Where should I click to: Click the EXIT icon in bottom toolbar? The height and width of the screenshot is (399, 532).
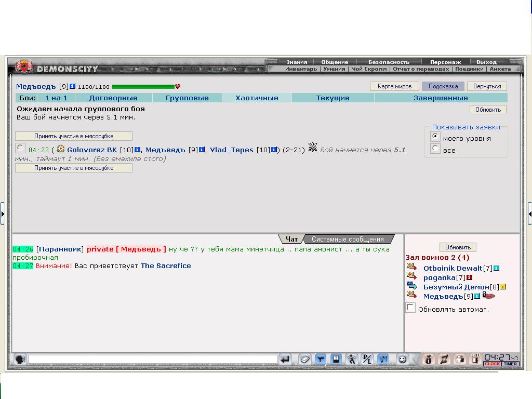475,359
